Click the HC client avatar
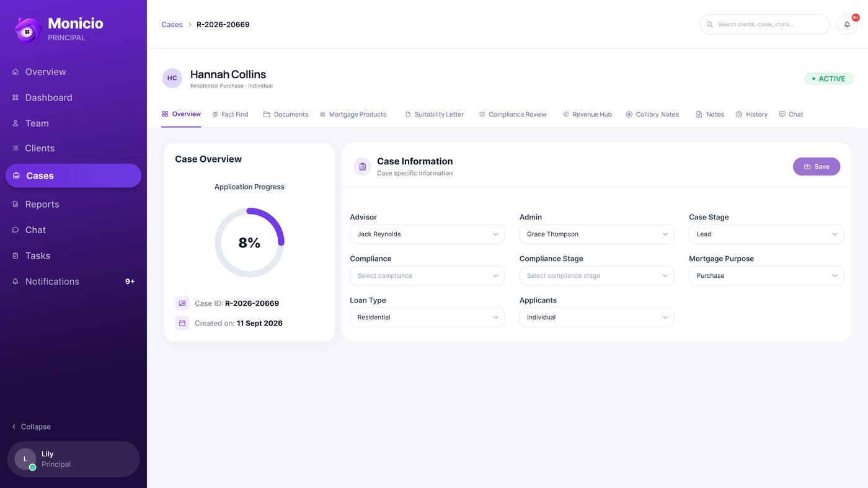868x488 pixels. [x=172, y=78]
